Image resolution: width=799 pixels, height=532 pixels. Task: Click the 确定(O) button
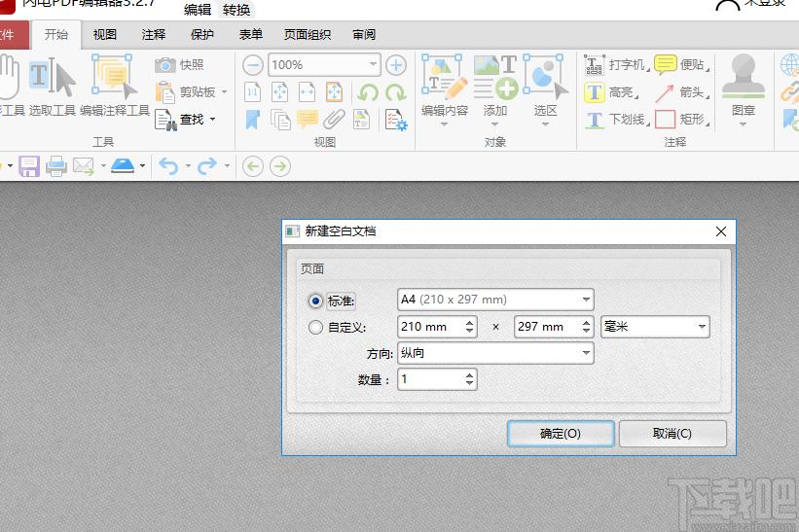point(561,433)
